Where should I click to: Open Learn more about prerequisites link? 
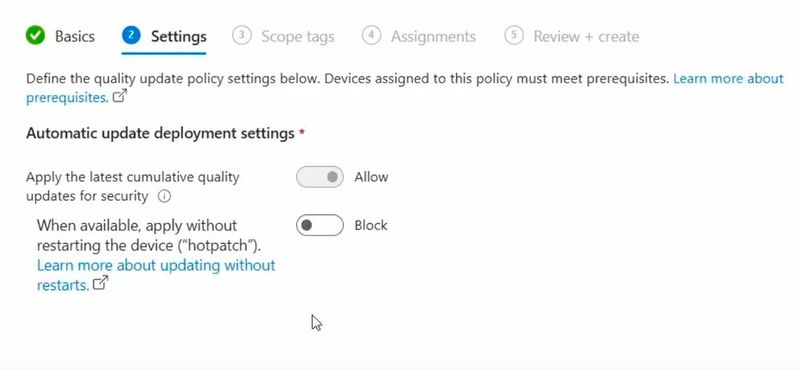click(x=405, y=88)
